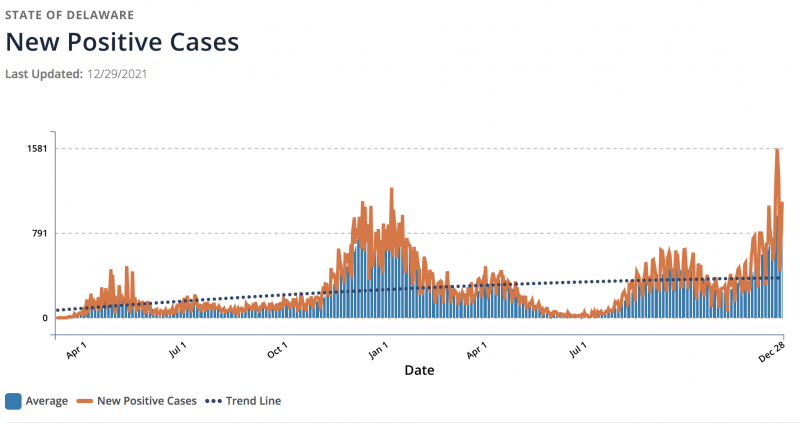Click the State of Delaware heading

coord(70,16)
